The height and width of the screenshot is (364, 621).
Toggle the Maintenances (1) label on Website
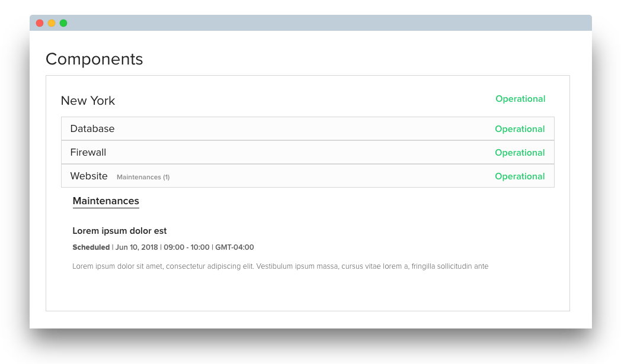[143, 177]
